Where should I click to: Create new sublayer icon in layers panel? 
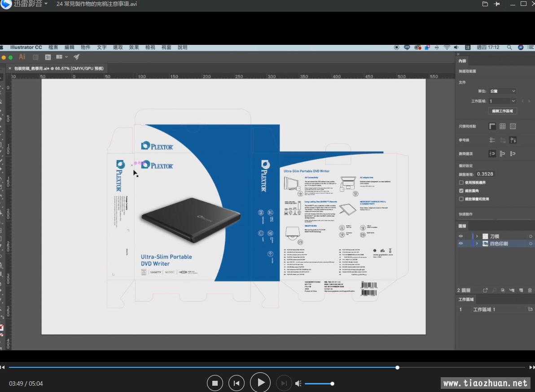coord(512,291)
